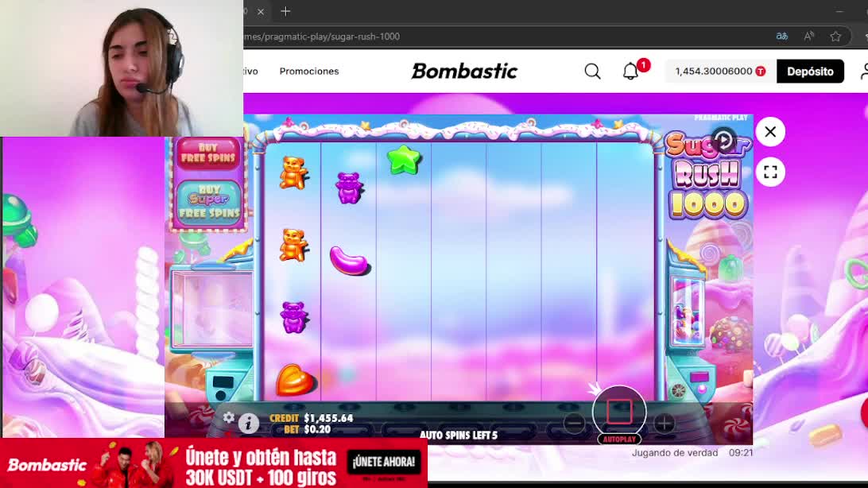Click the Jugando de verdad label
This screenshot has height=488, width=868.
[675, 452]
